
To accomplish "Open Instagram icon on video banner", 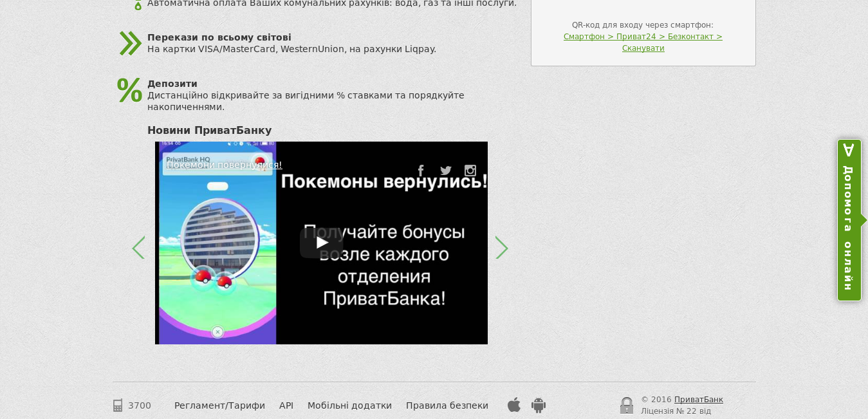I will (x=470, y=171).
